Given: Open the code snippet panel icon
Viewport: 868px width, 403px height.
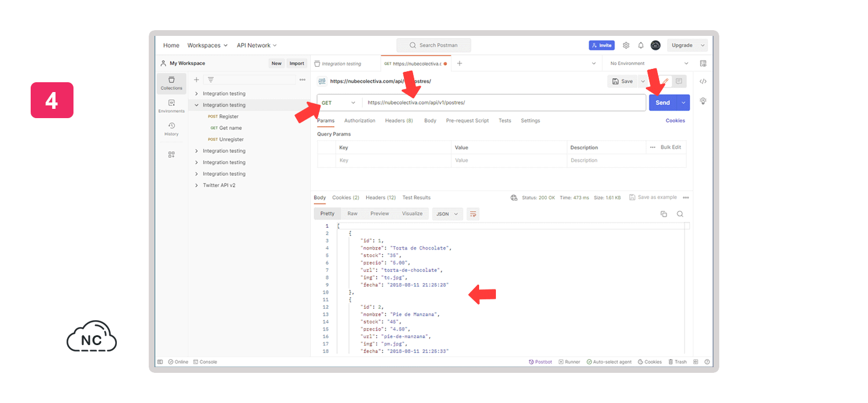Looking at the screenshot, I should pos(703,82).
